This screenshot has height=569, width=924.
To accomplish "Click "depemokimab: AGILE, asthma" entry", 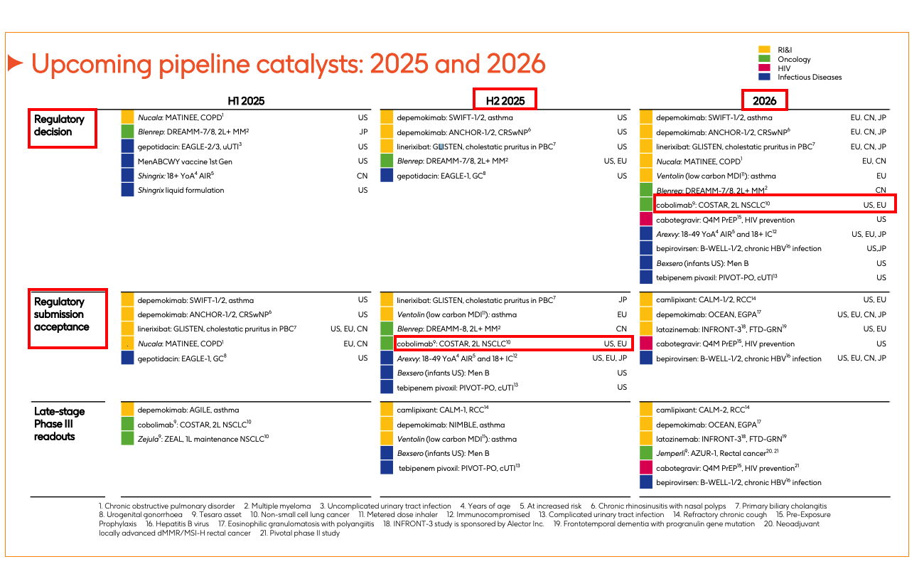I will 188,410.
